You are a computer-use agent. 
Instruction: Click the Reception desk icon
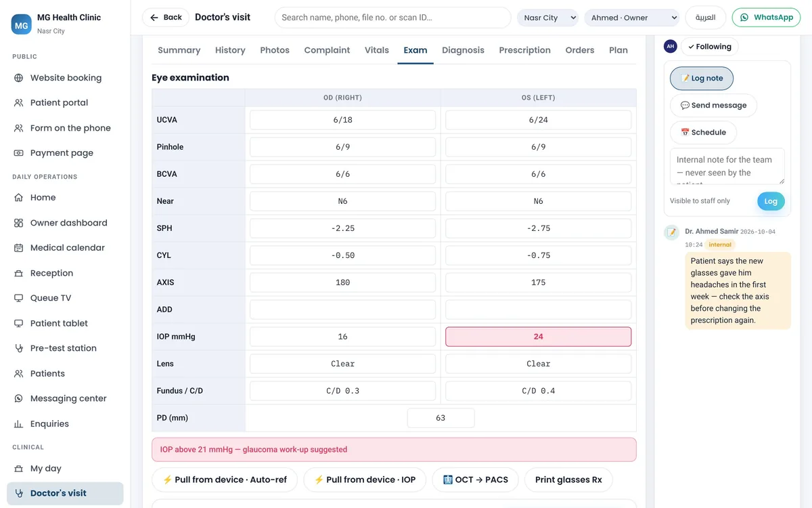pos(19,274)
